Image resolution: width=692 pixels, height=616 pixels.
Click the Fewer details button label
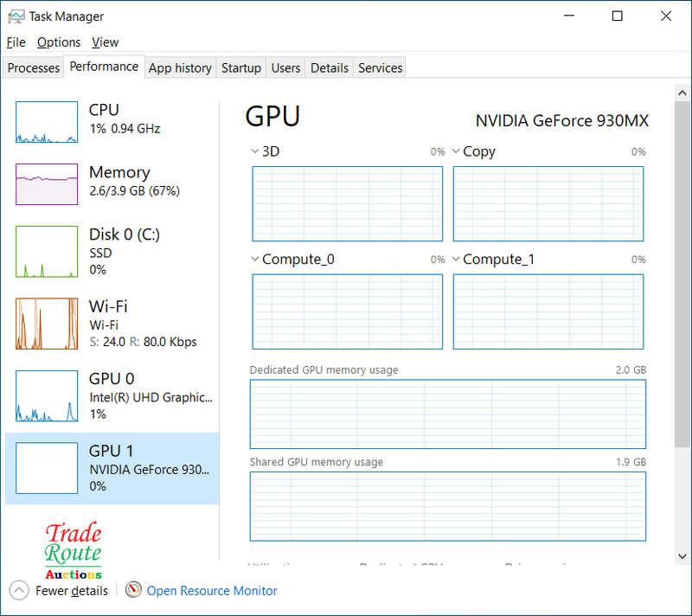pos(72,591)
